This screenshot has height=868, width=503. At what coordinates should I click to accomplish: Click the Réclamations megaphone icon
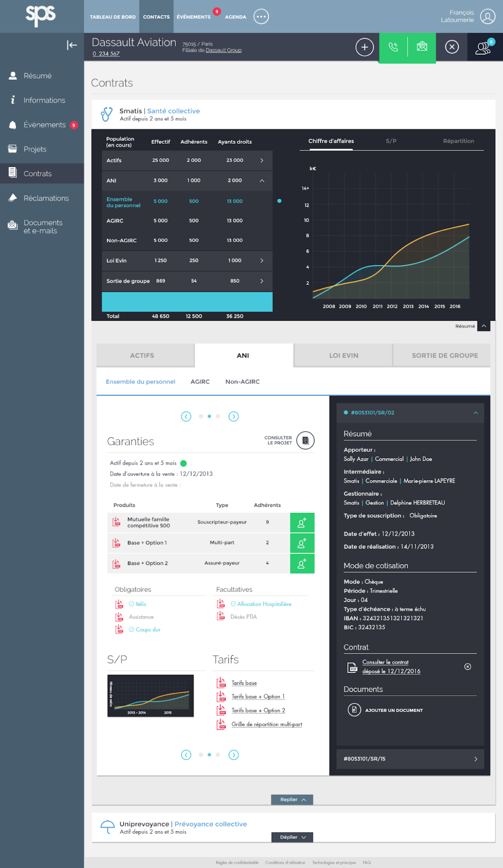coord(13,198)
